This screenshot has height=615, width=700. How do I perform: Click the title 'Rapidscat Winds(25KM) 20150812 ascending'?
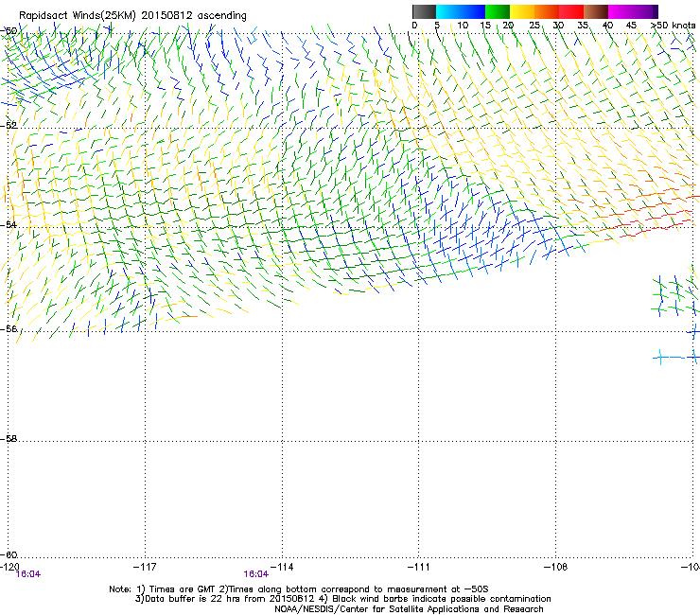click(132, 16)
